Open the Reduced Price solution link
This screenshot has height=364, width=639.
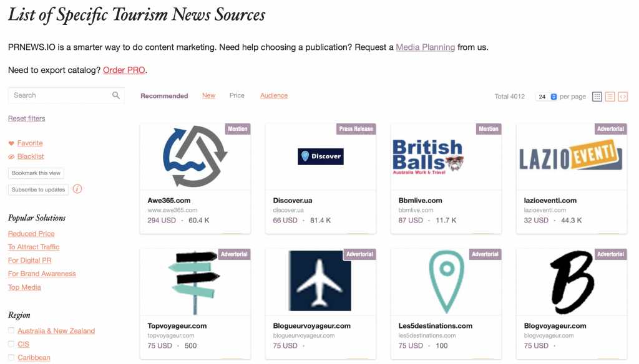point(31,234)
